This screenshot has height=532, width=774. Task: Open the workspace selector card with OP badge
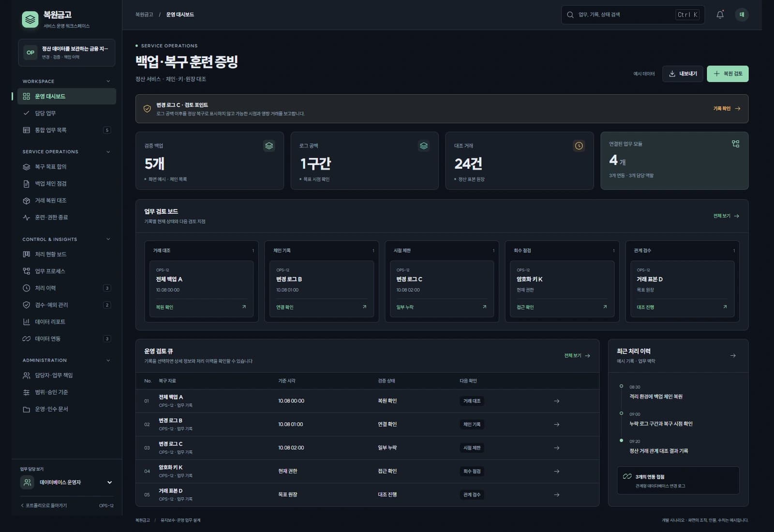[x=67, y=52]
